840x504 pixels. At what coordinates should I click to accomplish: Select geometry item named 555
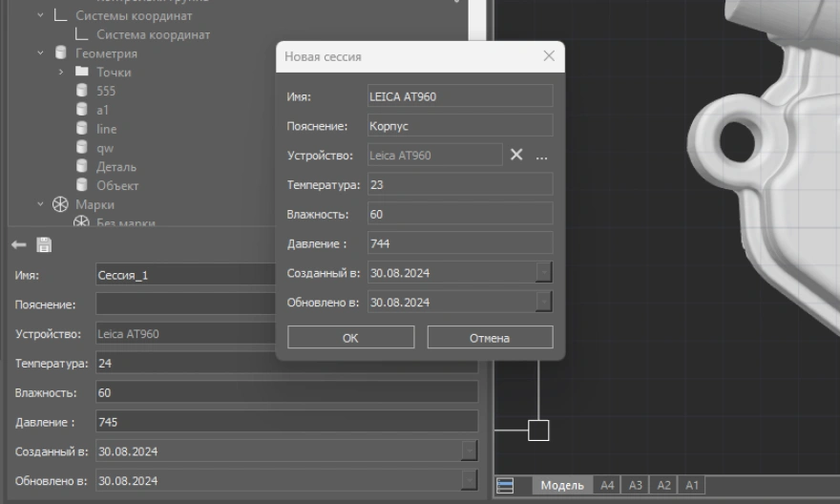pyautogui.click(x=105, y=91)
